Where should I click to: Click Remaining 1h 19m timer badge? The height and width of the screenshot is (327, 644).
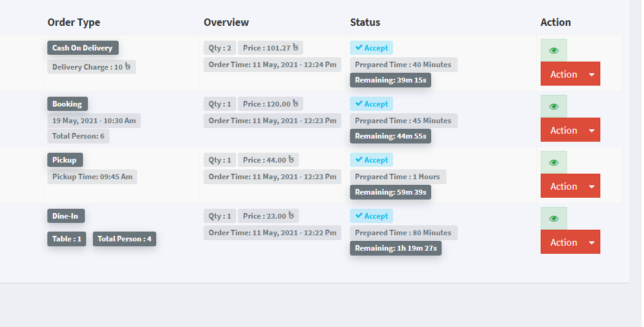pos(396,248)
